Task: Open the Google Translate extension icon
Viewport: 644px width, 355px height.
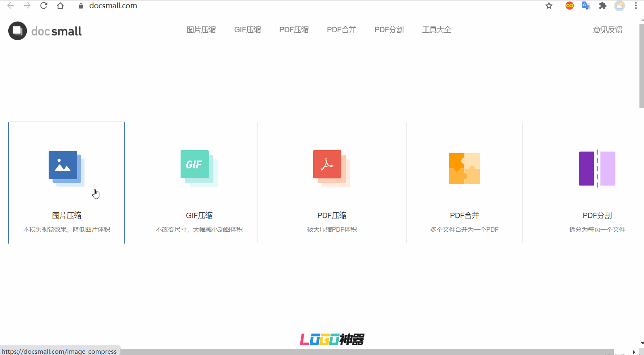Action: click(x=586, y=6)
